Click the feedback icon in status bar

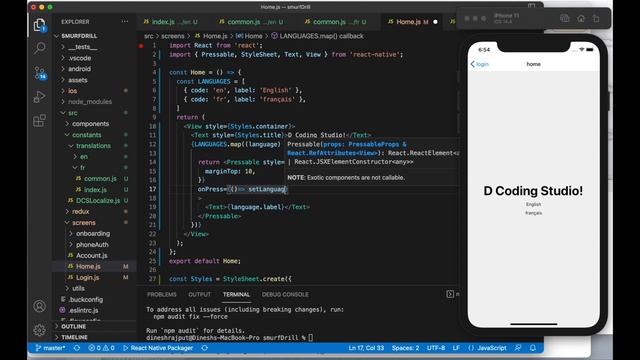(518, 348)
